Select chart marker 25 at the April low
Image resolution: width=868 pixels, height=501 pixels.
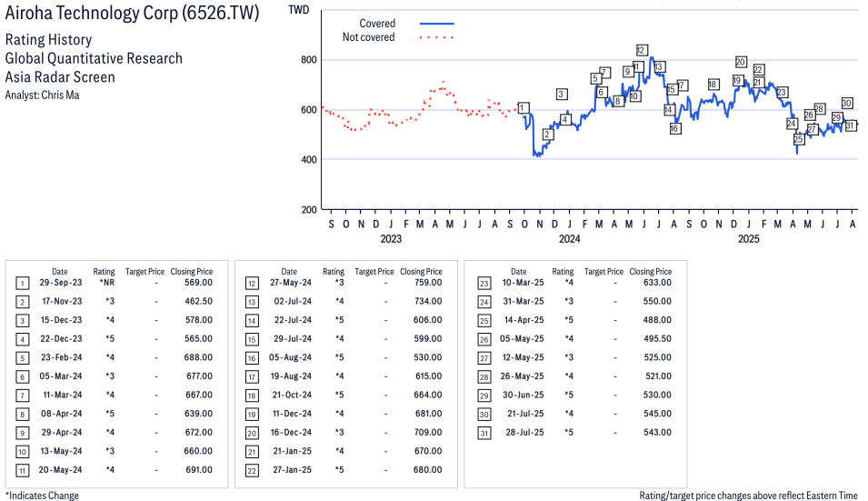pyautogui.click(x=798, y=139)
